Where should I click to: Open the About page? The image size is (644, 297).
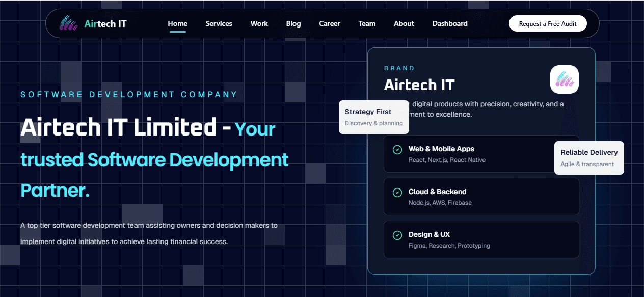click(x=404, y=23)
